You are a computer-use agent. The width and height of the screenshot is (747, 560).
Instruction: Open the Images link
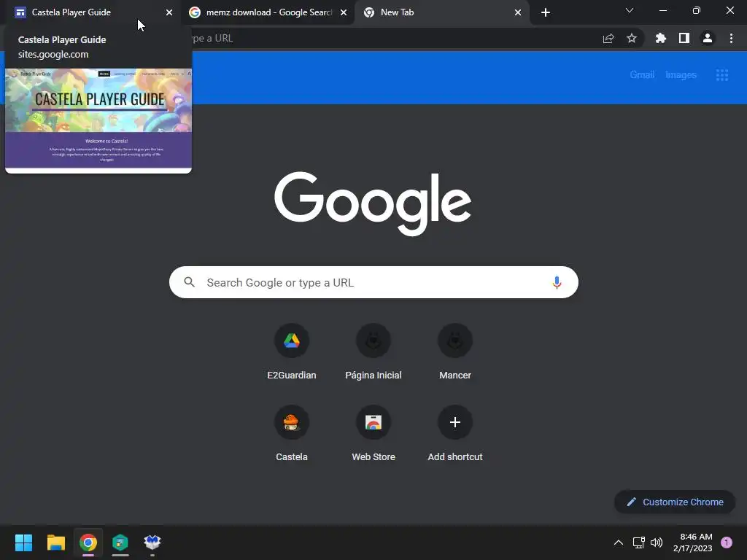[681, 75]
